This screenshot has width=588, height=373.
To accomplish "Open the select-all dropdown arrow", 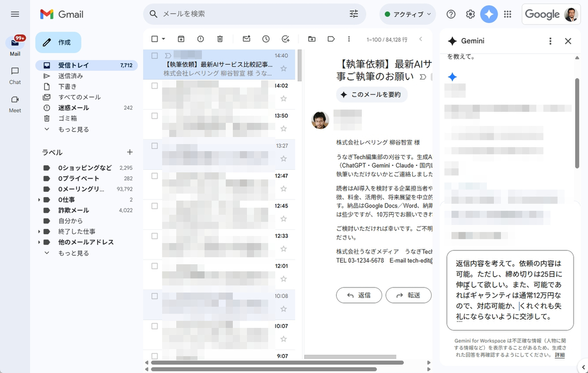I will (164, 39).
